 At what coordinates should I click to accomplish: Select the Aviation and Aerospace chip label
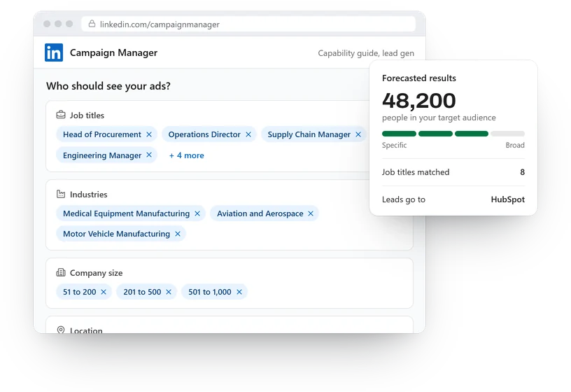[x=260, y=213]
